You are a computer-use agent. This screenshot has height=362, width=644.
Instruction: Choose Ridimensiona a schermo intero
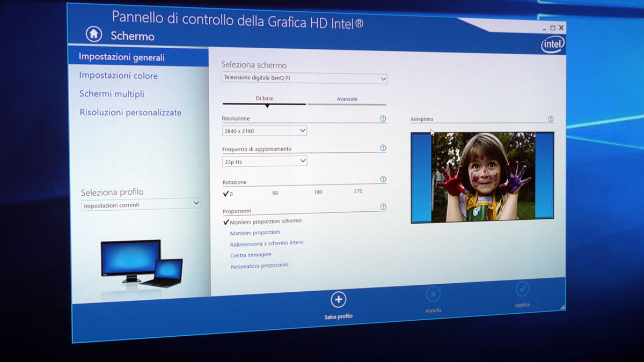click(267, 243)
